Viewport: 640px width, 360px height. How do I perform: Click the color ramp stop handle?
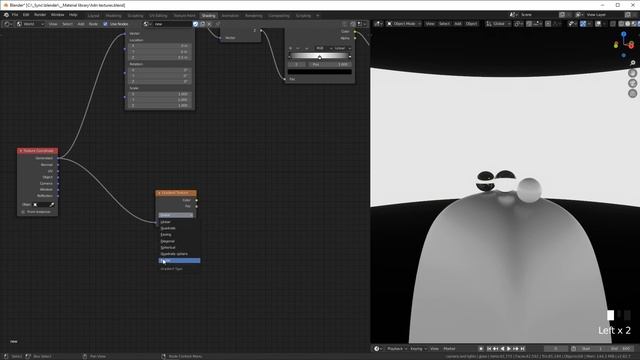pos(320,58)
